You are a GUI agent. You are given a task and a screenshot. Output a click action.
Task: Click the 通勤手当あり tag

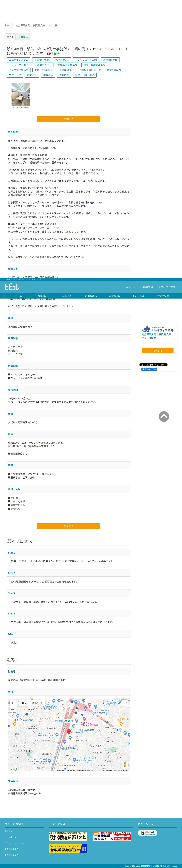44,65
